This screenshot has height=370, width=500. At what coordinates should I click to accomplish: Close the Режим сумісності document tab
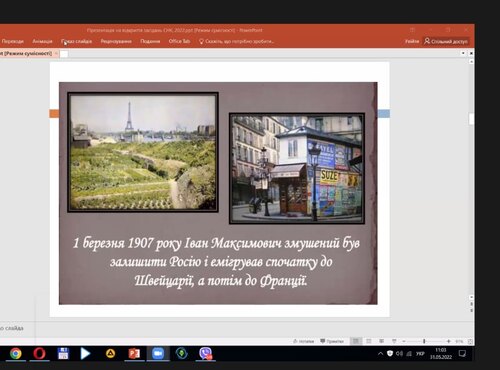(56, 53)
